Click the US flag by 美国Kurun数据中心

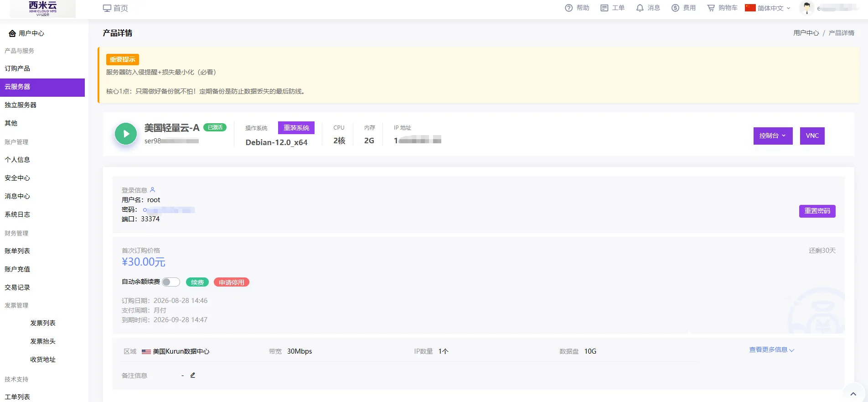point(146,352)
